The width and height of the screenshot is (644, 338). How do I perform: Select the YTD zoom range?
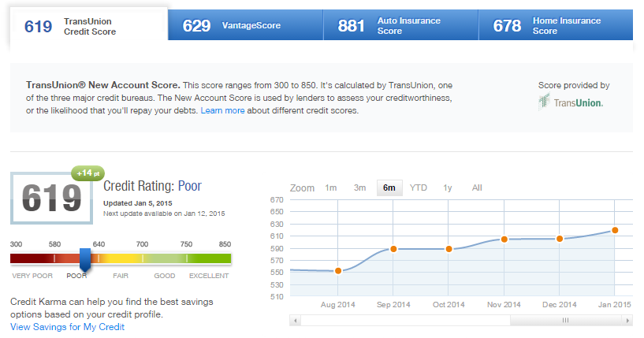418,188
